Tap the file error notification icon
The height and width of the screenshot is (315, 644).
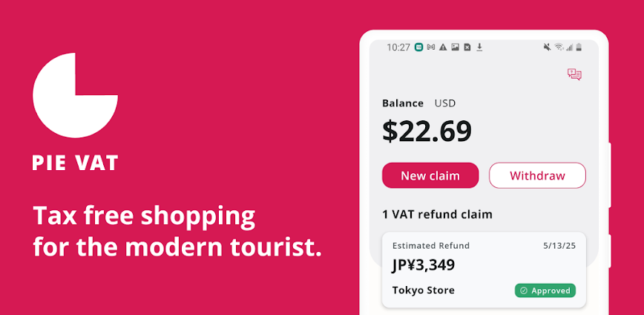pos(467,48)
